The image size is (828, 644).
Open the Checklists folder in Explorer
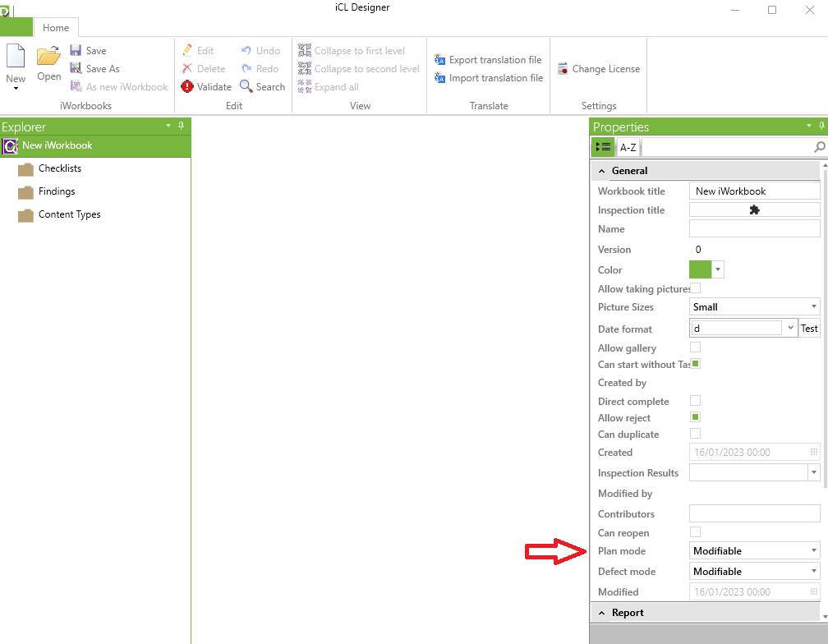(x=60, y=168)
